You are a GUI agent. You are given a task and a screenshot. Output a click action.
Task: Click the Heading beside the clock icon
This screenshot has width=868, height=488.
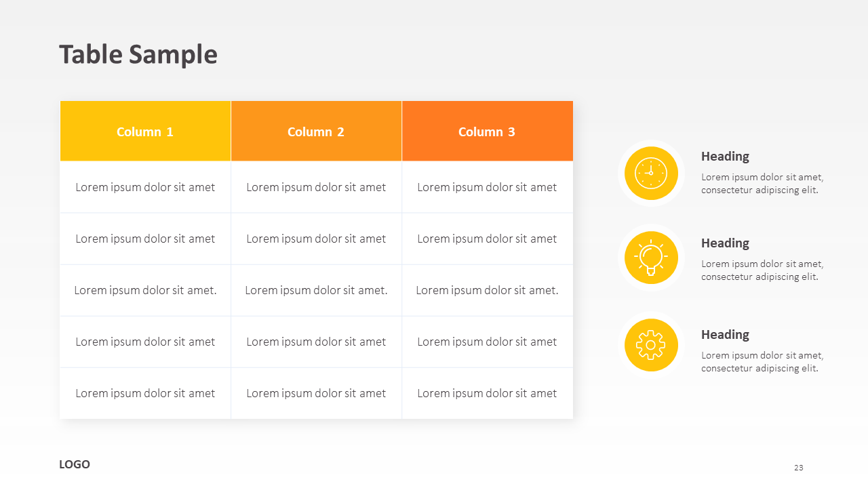tap(725, 157)
